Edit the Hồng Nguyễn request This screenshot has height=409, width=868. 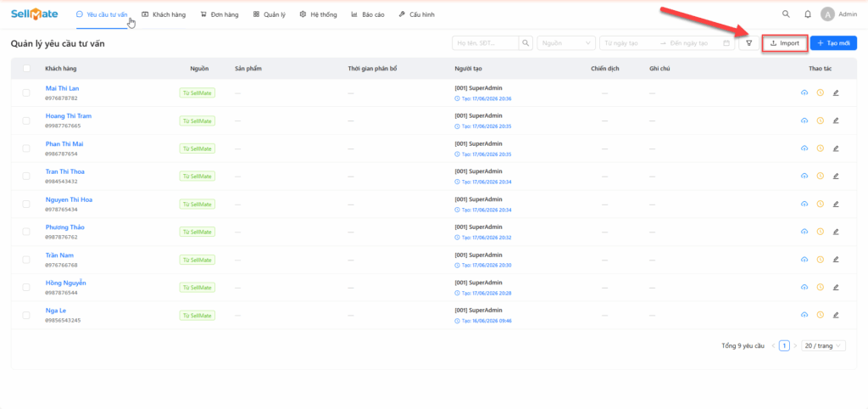(x=836, y=287)
